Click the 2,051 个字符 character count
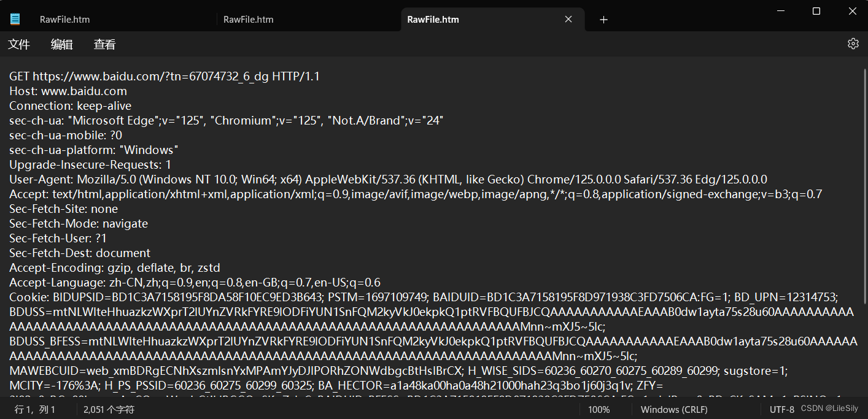Viewport: 868px width, 419px height. (x=110, y=409)
